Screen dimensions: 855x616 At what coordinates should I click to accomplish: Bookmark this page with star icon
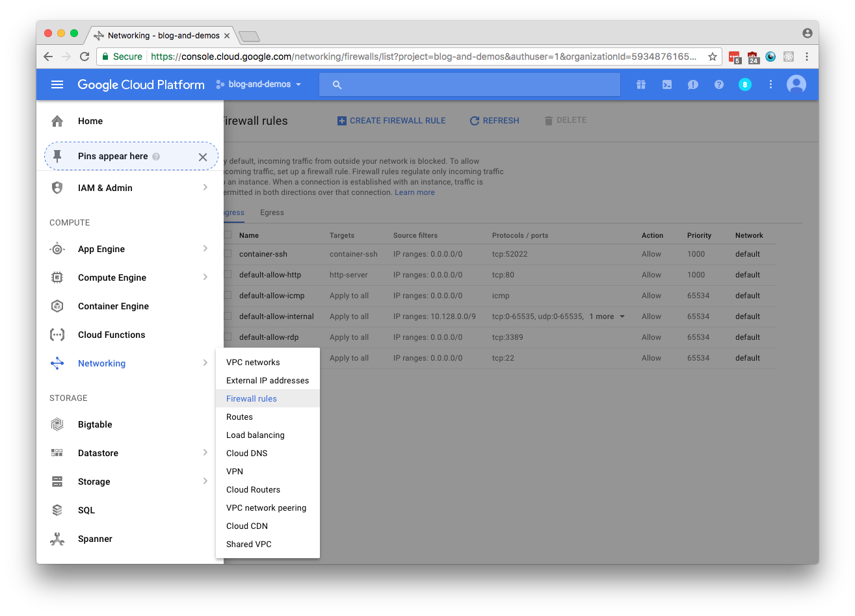713,57
